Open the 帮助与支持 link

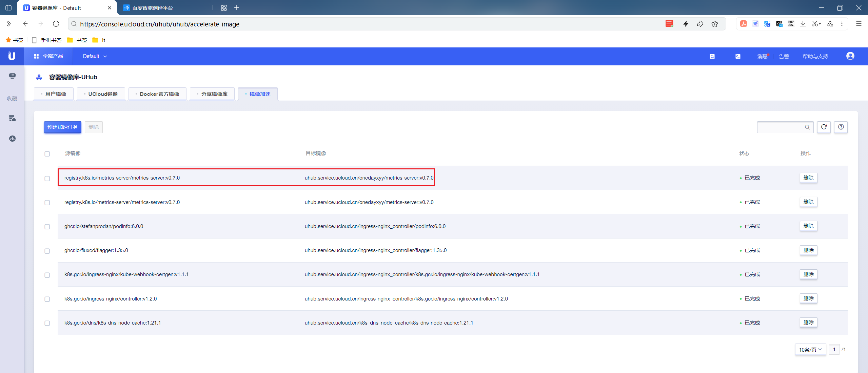tap(815, 56)
